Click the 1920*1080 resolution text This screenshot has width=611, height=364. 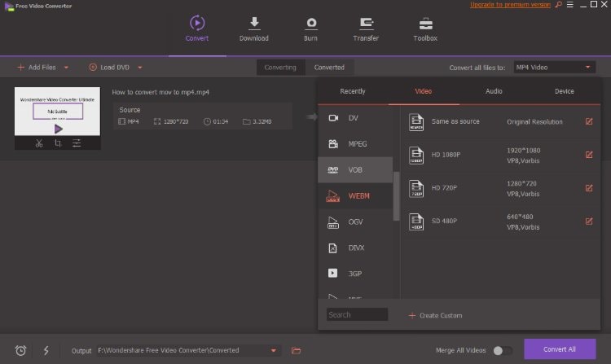[x=523, y=151]
